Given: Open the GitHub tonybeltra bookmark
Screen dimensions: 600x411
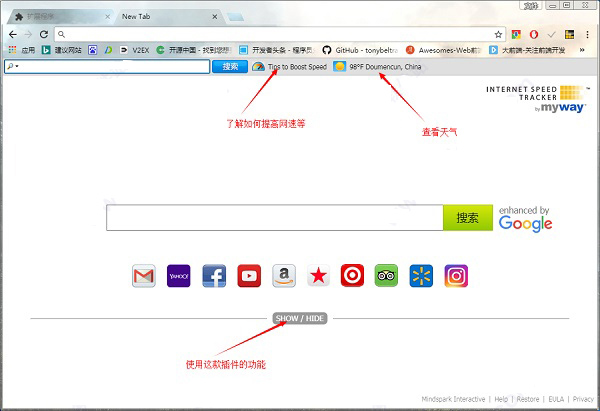Looking at the screenshot, I should tap(360, 50).
